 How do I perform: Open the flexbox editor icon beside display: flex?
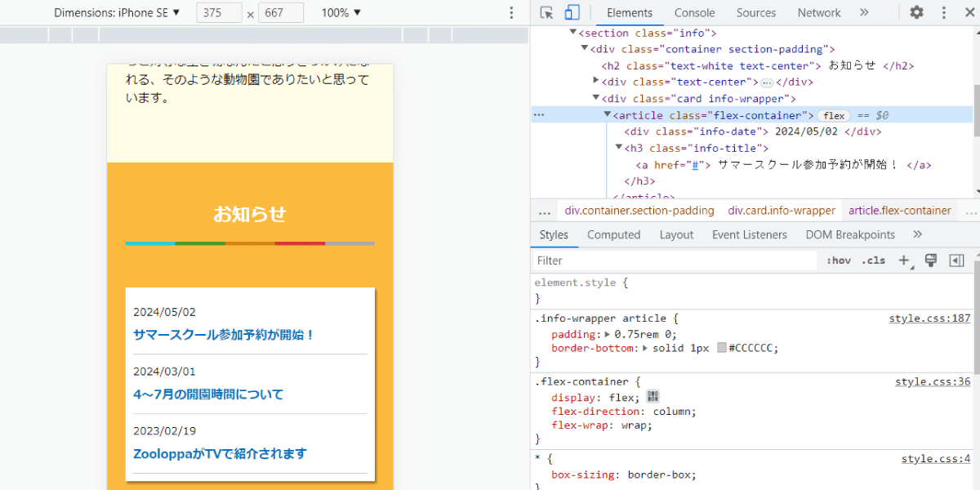click(653, 396)
